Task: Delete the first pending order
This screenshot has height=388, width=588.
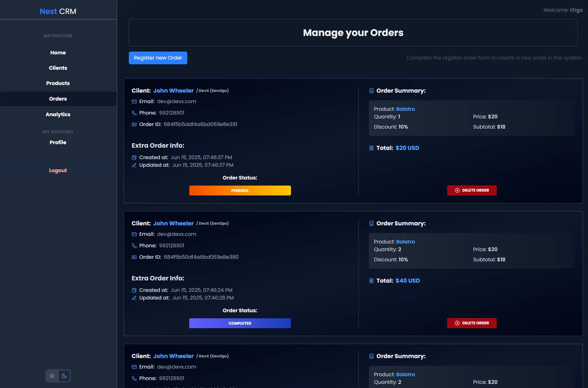Action: pyautogui.click(x=472, y=190)
